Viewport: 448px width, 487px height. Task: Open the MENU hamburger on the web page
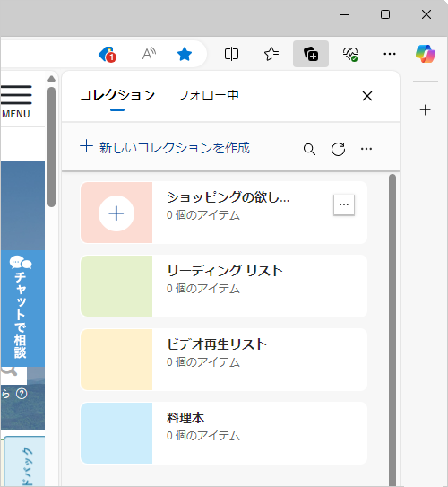tap(16, 101)
